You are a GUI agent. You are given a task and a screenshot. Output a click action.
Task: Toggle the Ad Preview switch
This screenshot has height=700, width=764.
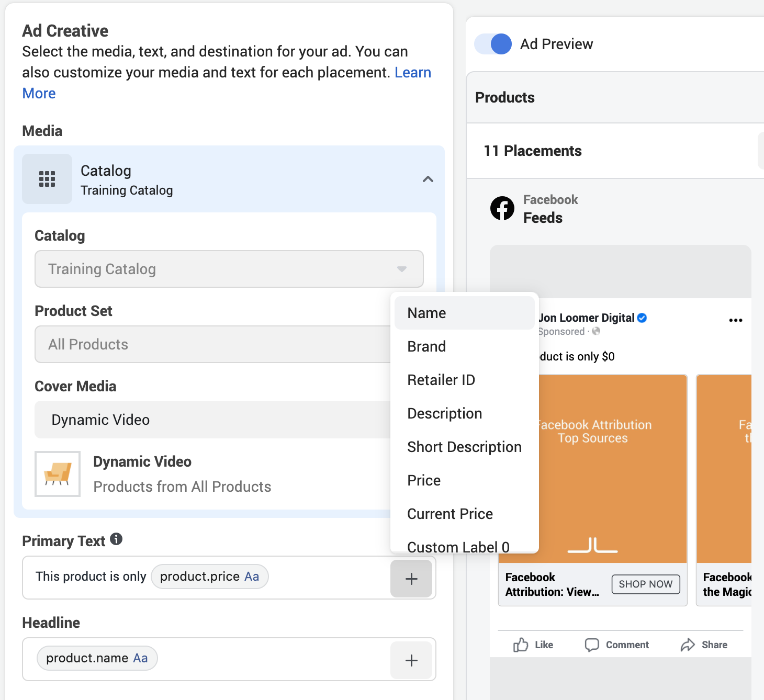tap(493, 44)
